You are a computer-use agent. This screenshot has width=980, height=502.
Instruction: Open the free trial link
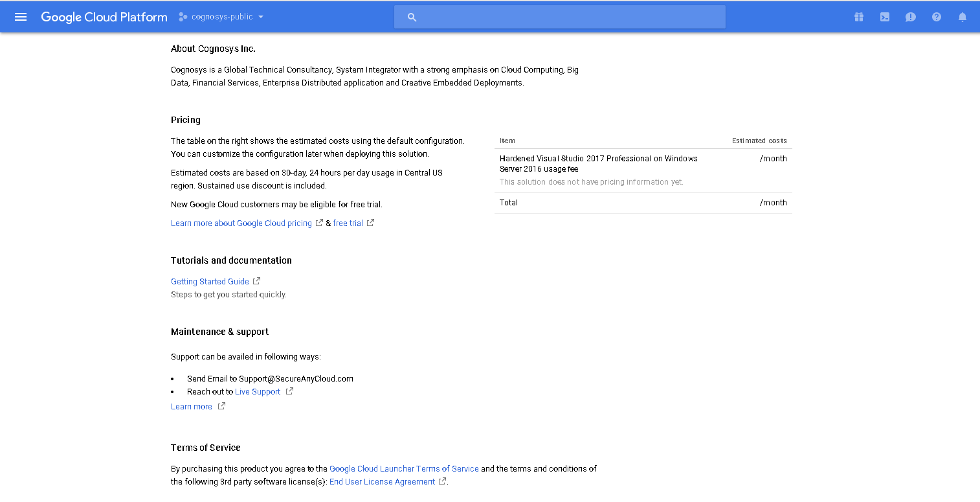coord(348,223)
